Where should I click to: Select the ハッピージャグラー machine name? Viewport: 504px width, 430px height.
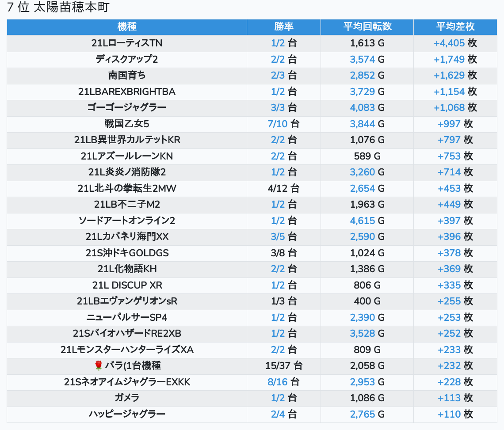126,414
